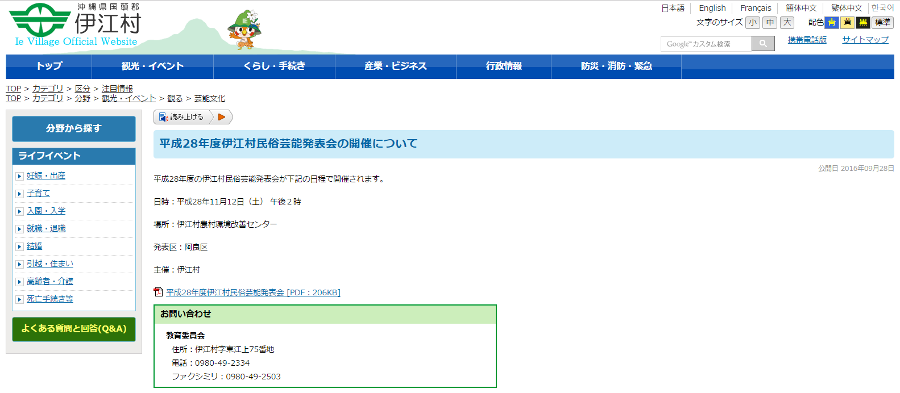
Task: Open the 観光・イベント navigation menu
Action: coord(152,67)
